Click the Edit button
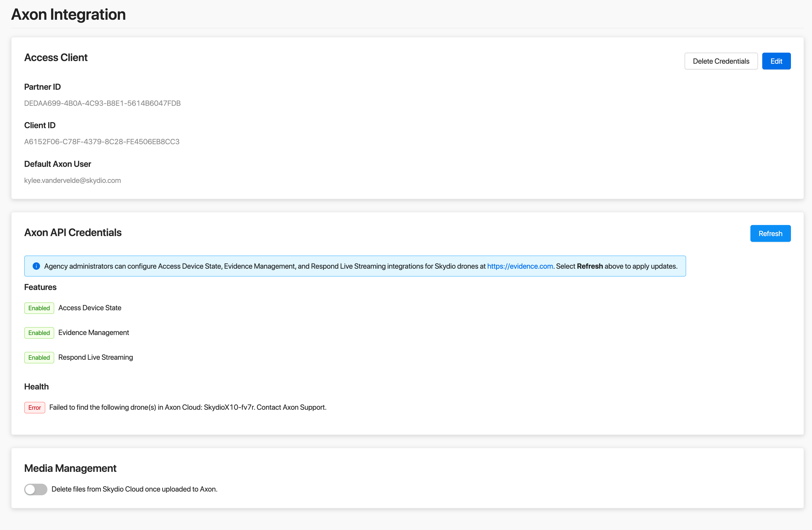The height and width of the screenshot is (530, 812). click(x=776, y=61)
